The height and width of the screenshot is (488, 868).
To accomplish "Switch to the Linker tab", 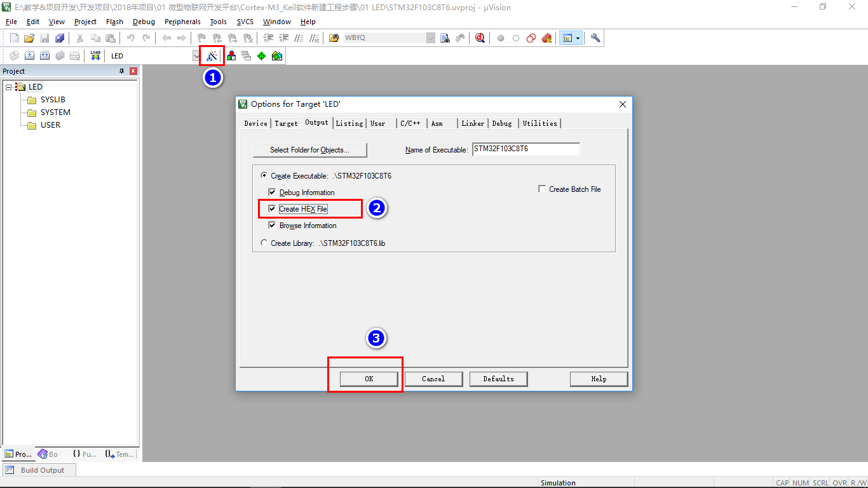I will click(x=473, y=123).
